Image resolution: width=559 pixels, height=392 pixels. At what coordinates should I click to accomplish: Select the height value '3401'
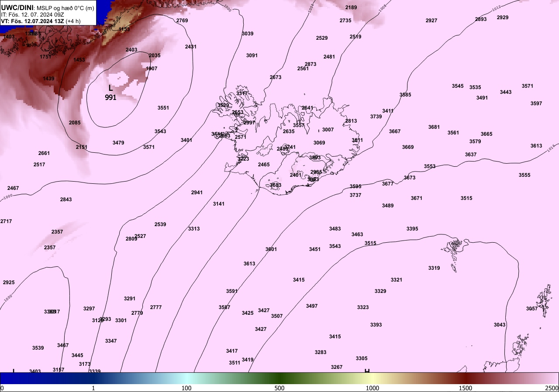(186, 140)
